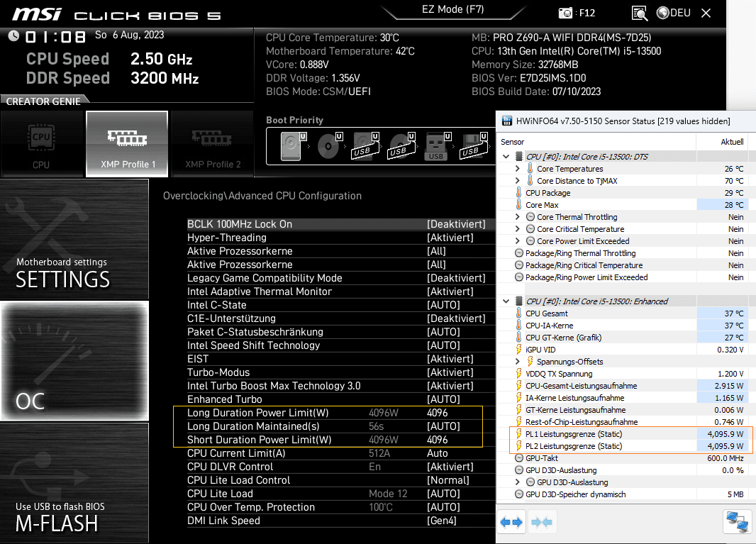Viewport: 756px width, 544px height.
Task: Toggle Hyper-Threading [Aktiviert] value
Action: click(x=450, y=238)
